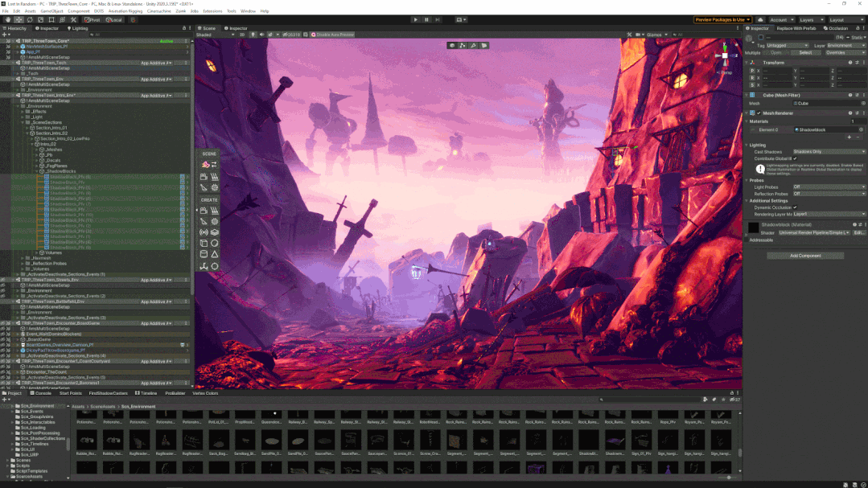Image resolution: width=868 pixels, height=488 pixels.
Task: Switch to the Lighting tab
Action: click(77, 28)
